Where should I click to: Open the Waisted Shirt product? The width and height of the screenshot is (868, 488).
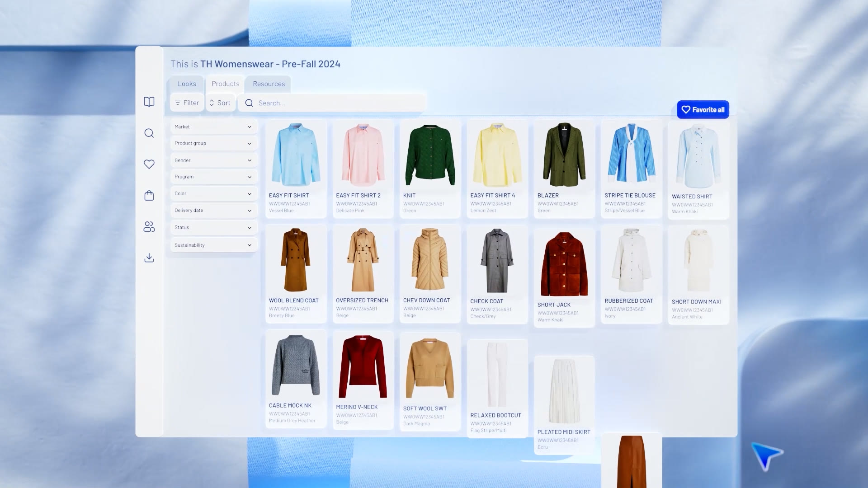tap(699, 170)
